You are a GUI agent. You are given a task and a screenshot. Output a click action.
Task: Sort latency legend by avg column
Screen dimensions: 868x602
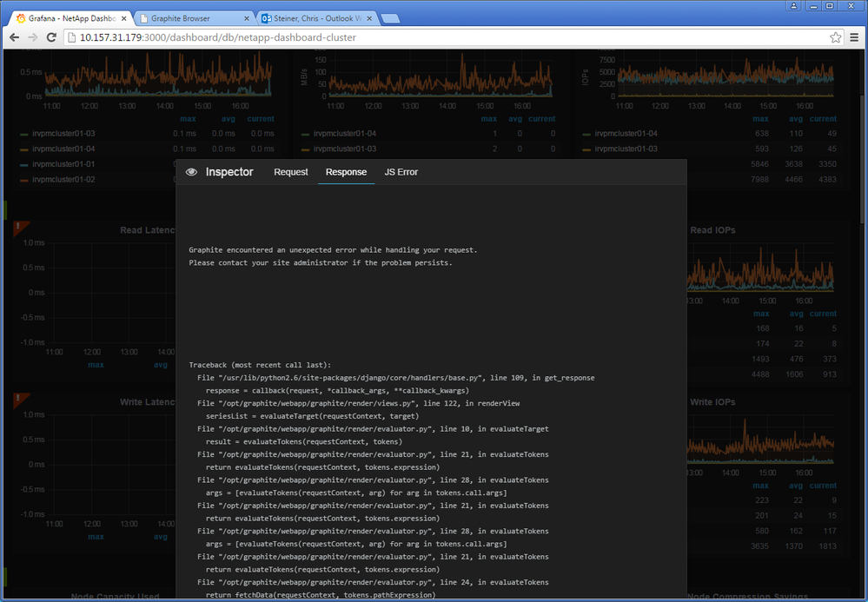pos(228,119)
